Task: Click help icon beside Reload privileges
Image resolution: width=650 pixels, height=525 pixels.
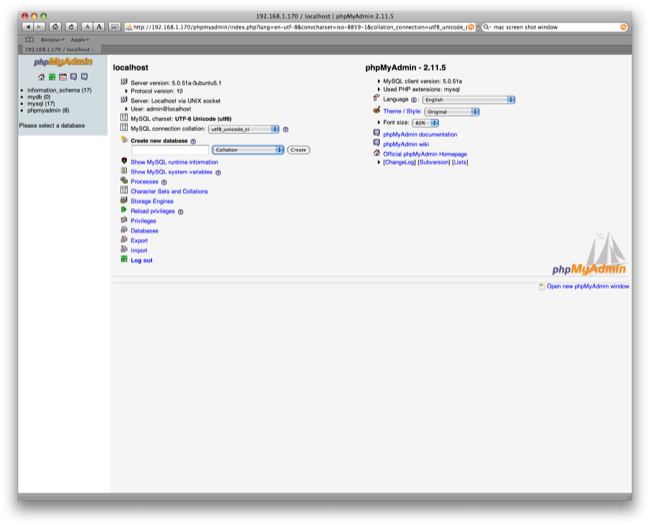Action: [180, 212]
